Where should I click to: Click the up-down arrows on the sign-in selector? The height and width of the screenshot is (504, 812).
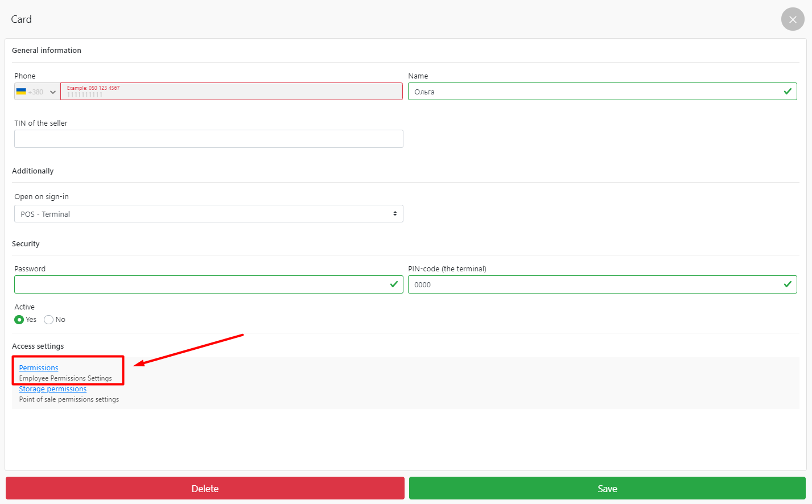click(395, 214)
